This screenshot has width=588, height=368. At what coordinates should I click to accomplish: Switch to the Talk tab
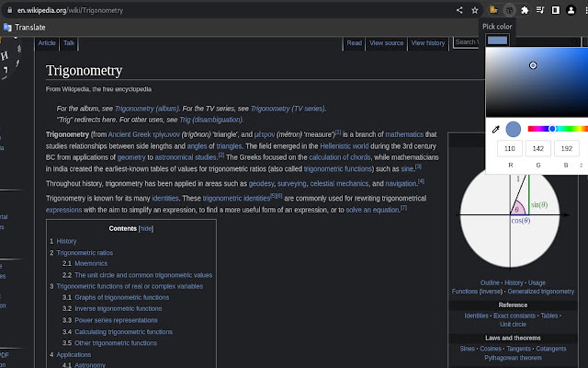tap(69, 43)
